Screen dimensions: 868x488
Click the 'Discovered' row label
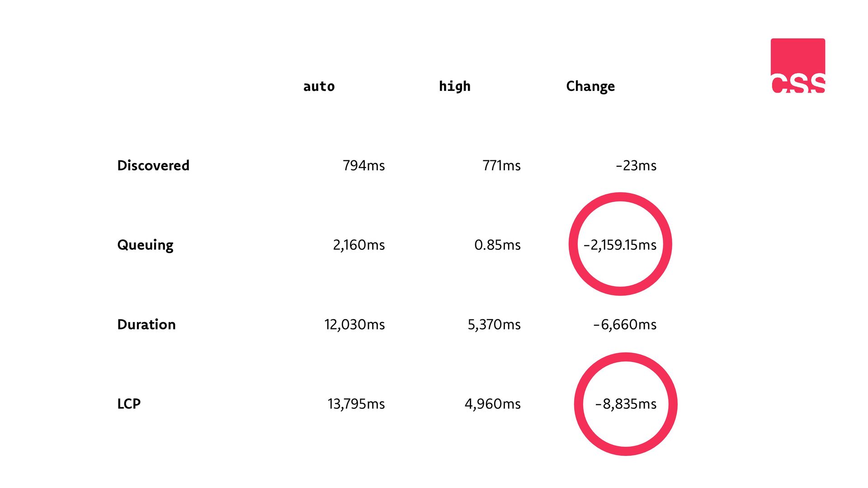coord(153,165)
